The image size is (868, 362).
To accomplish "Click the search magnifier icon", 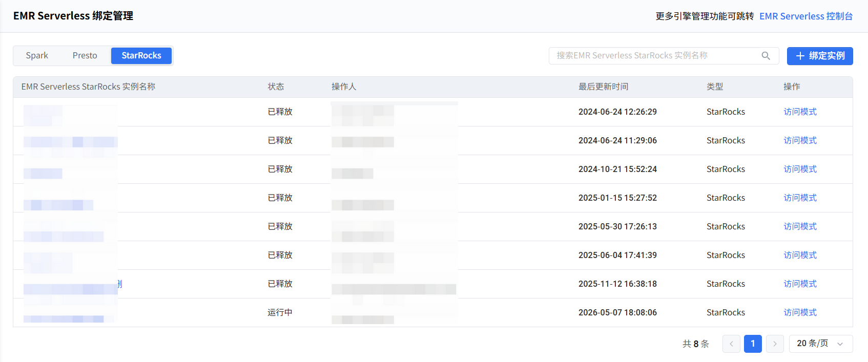I will pyautogui.click(x=766, y=56).
